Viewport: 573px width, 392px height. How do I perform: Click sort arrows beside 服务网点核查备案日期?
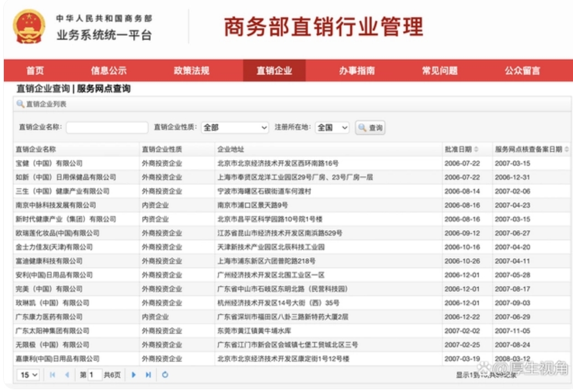[x=566, y=150]
